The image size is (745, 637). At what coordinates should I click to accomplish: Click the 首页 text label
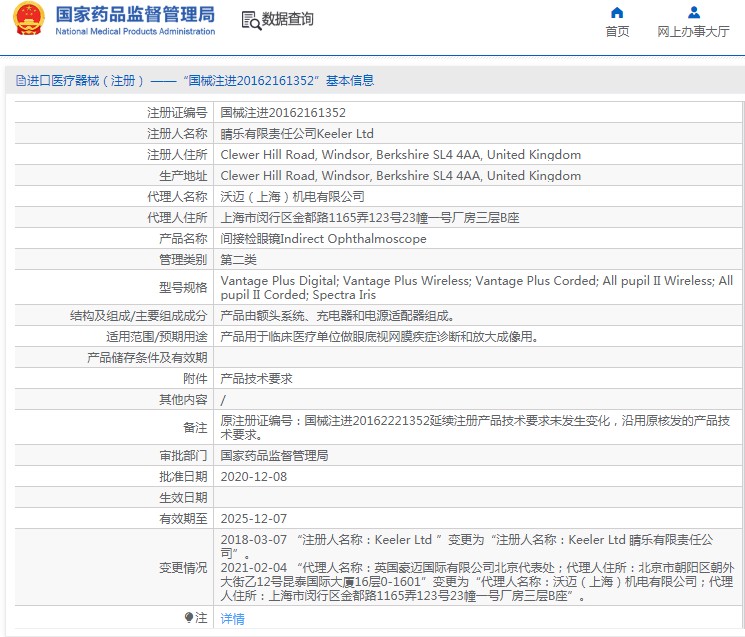[x=617, y=31]
